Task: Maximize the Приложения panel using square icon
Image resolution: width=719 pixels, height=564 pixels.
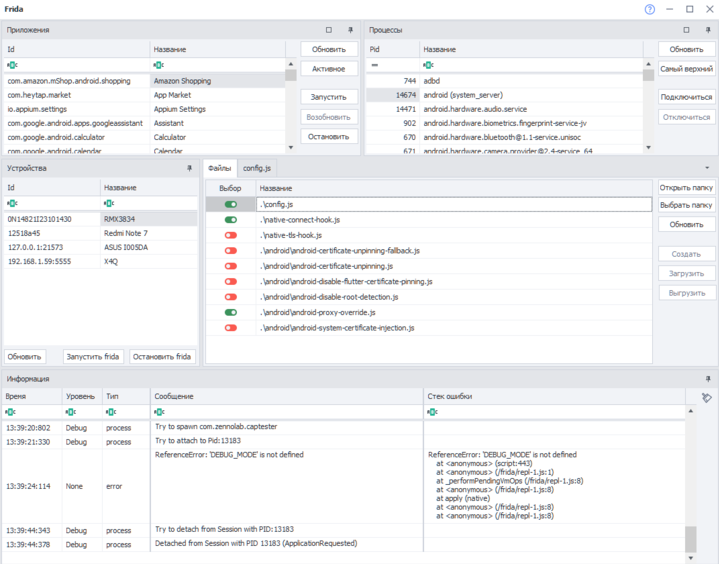Action: [329, 30]
